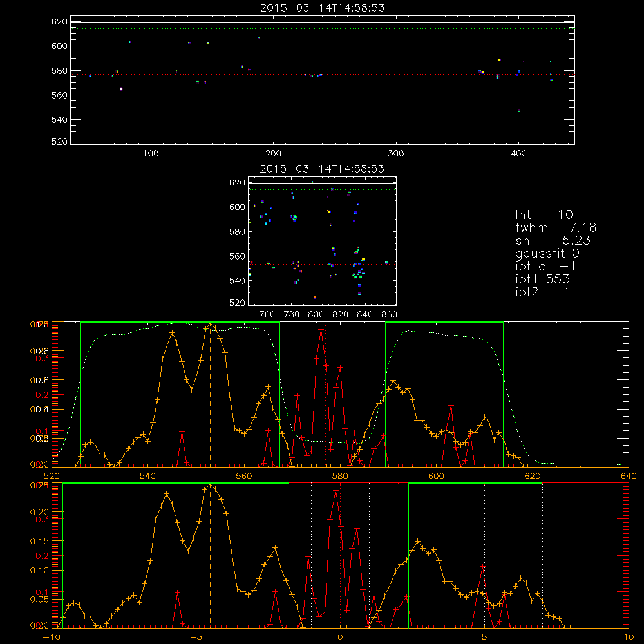This screenshot has height=644, width=644.
Task: Select the 'Int 10' readout text
Action: coord(544,214)
